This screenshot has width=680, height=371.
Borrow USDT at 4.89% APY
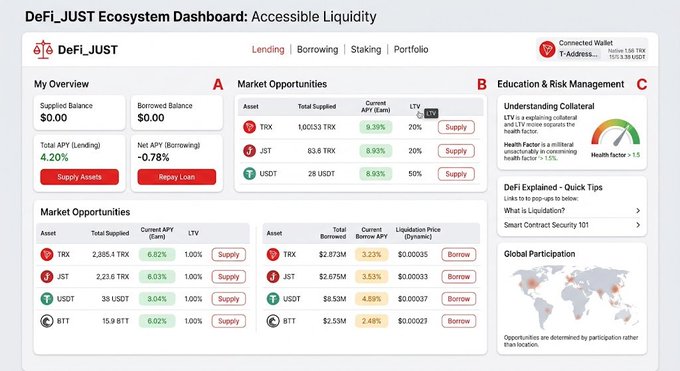pyautogui.click(x=459, y=299)
